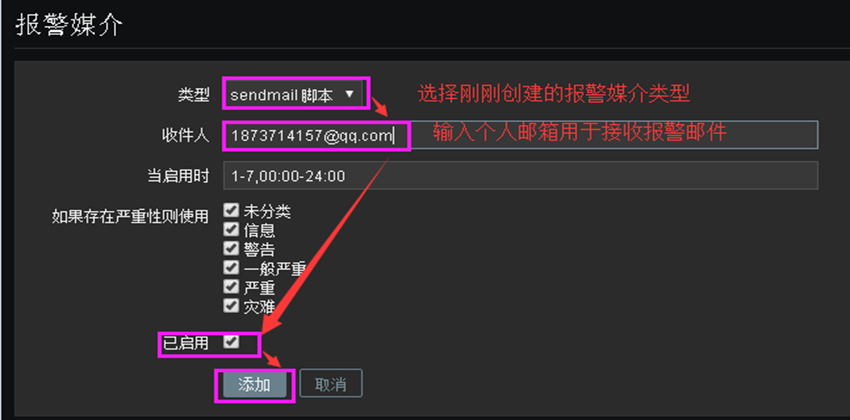Click the 报警媒介 dialog title
Image resolution: width=850 pixels, height=420 pixels.
coord(69,25)
